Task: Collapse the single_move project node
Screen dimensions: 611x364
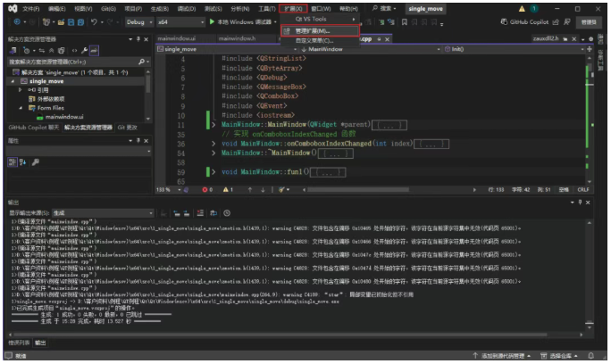Action: pos(13,81)
